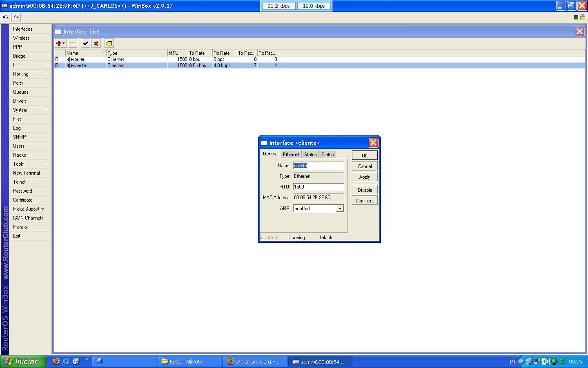Screen dimensions: 588x368
Task: Remove interface using the minus button
Action: [73, 43]
